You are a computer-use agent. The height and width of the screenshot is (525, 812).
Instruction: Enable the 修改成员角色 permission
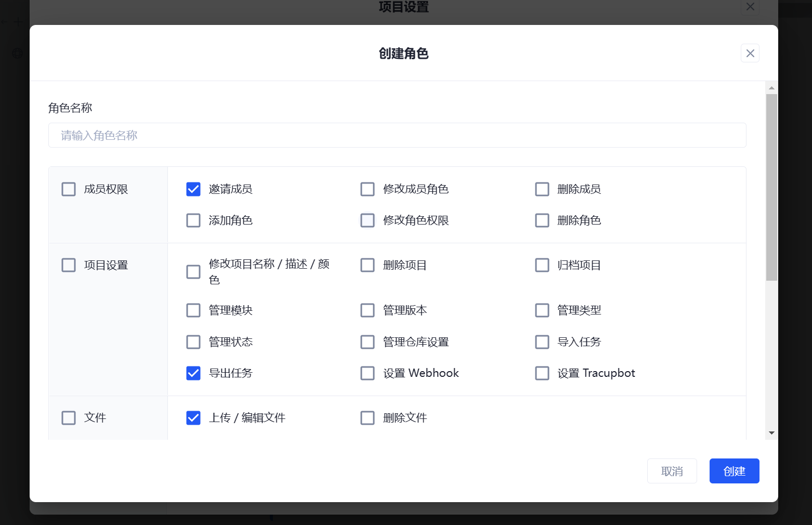coord(368,189)
